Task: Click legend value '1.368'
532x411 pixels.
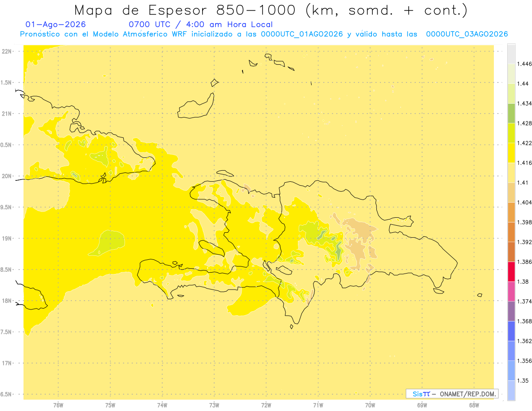Action: [524, 321]
